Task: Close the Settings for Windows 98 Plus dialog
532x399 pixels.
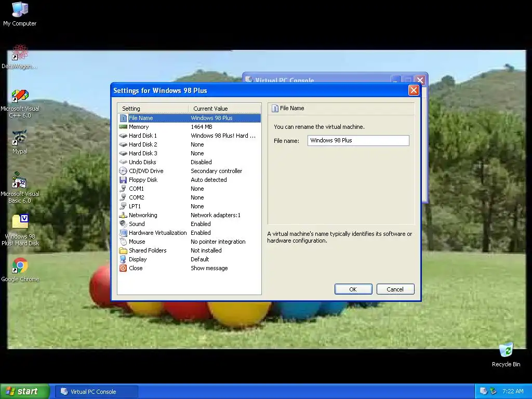Action: point(414,90)
